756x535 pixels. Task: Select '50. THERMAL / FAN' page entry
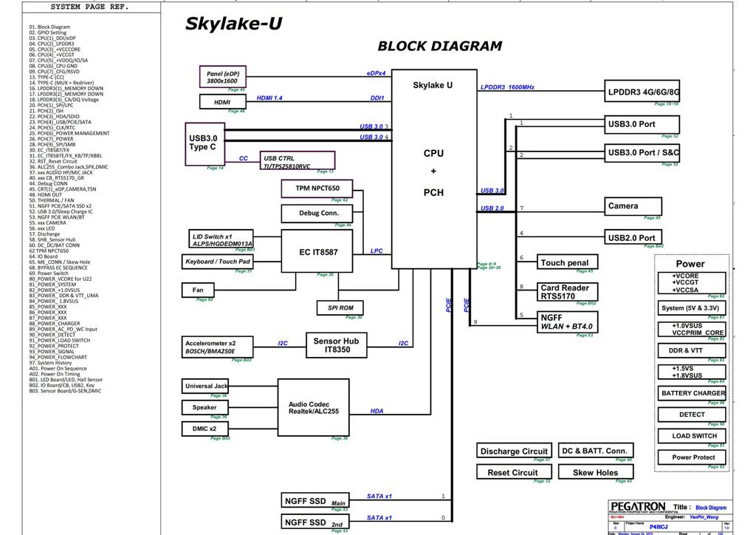coord(52,200)
